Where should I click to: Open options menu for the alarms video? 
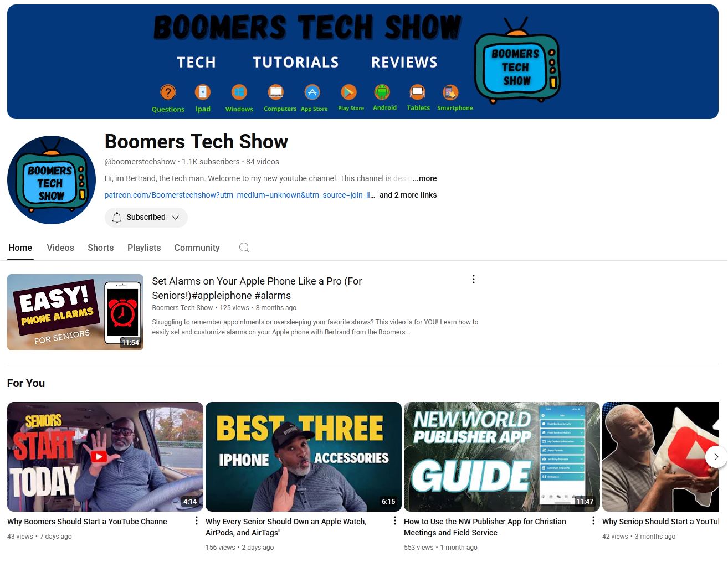coord(473,279)
